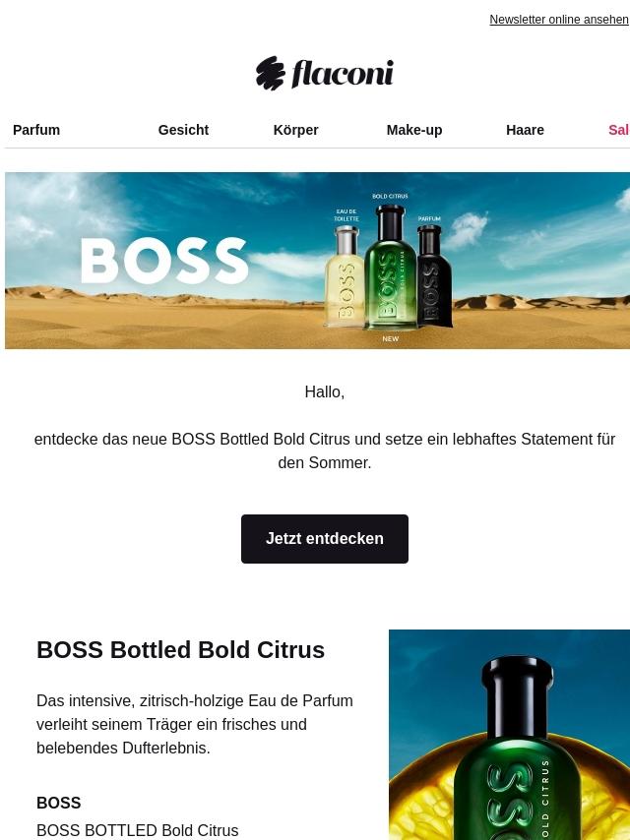Open the pink Sale category

point(619,130)
